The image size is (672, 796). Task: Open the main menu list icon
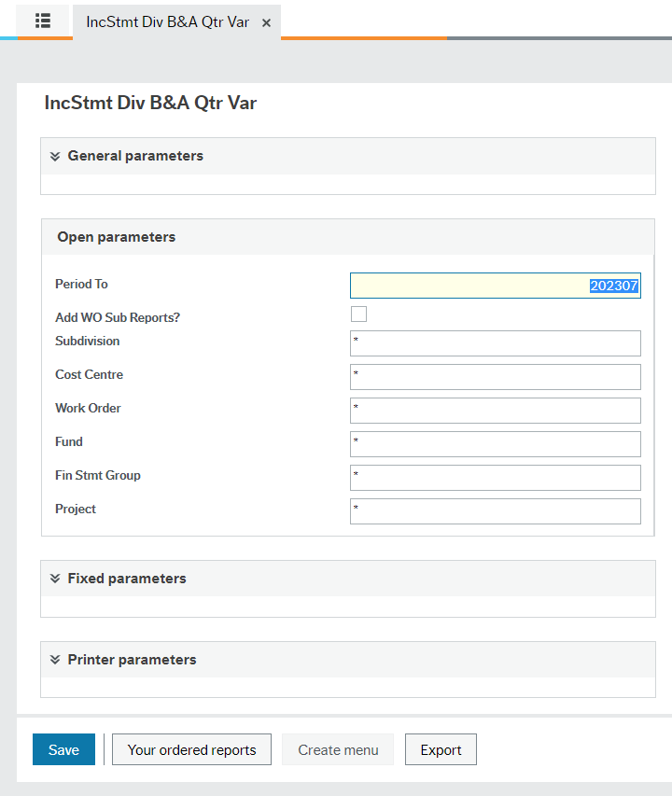coord(43,21)
